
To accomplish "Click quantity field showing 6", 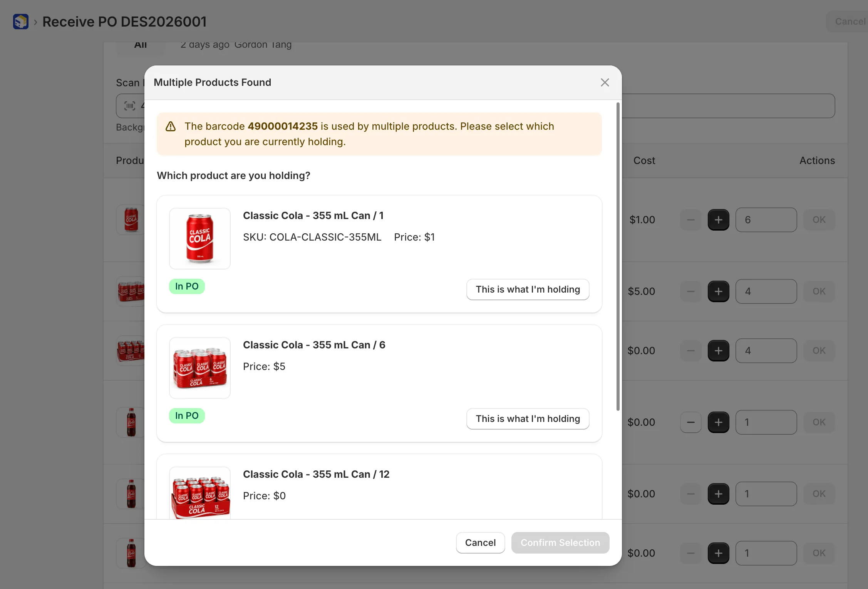I will point(766,220).
